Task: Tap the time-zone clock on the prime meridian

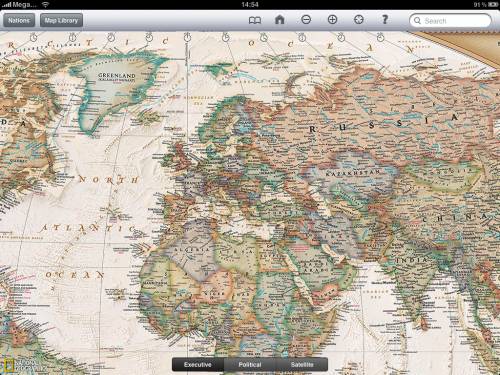Action: point(187,38)
